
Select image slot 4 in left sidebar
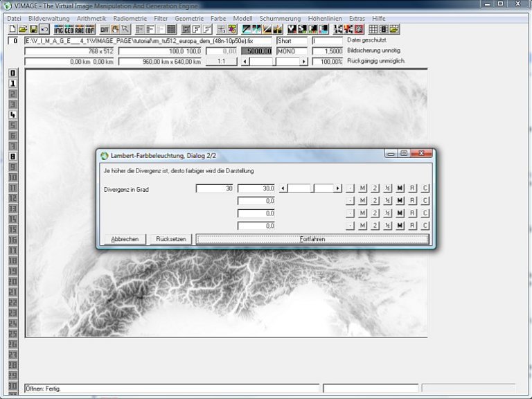tap(12, 114)
